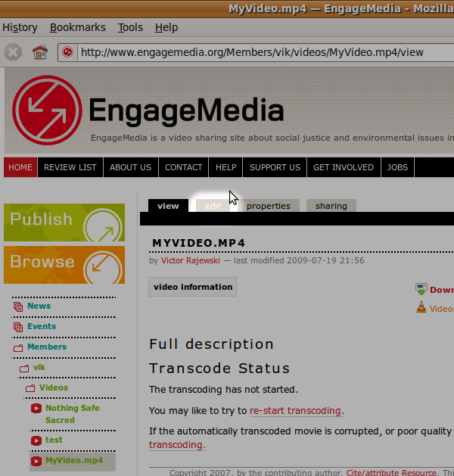
Task: Click the Cite/attribute Resource link
Action: pyautogui.click(x=393, y=472)
